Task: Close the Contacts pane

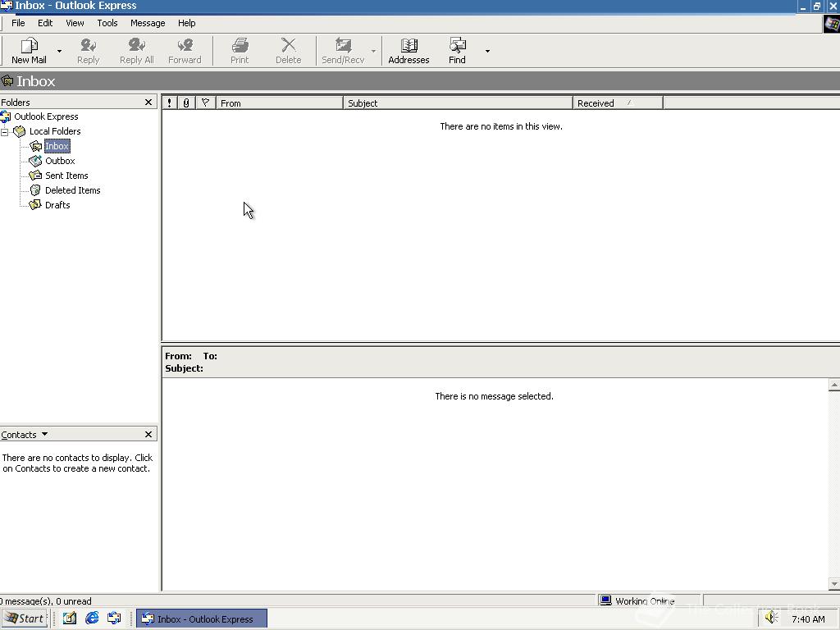Action: [148, 435]
